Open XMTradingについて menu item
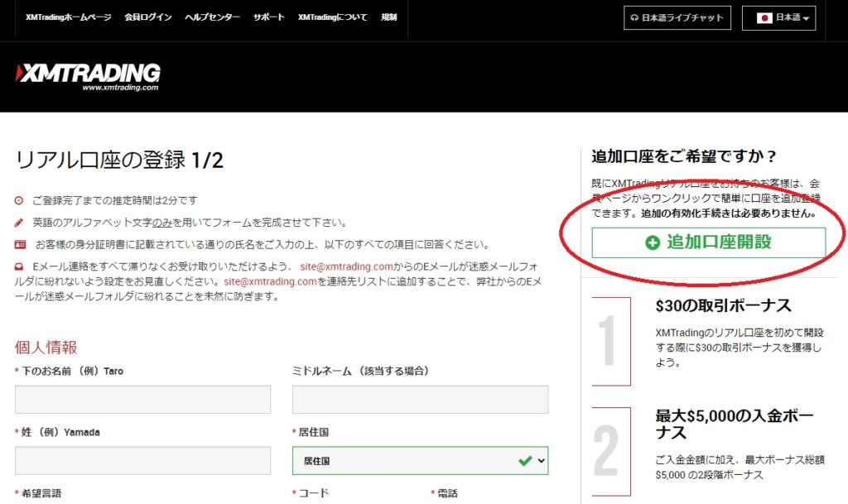Image resolution: width=848 pixels, height=504 pixels. tap(332, 17)
